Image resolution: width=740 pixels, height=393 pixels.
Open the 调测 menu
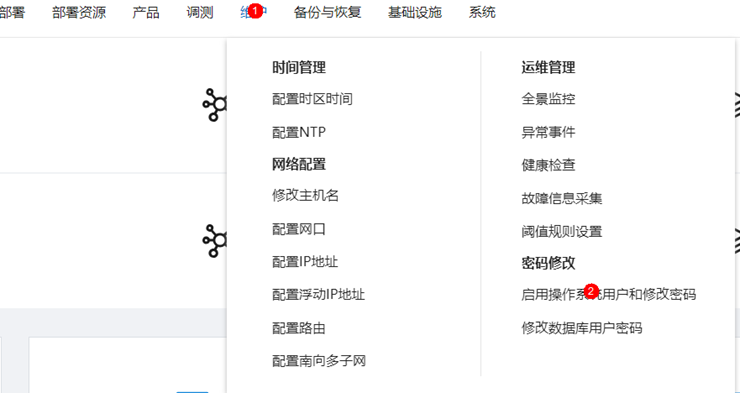[x=200, y=12]
